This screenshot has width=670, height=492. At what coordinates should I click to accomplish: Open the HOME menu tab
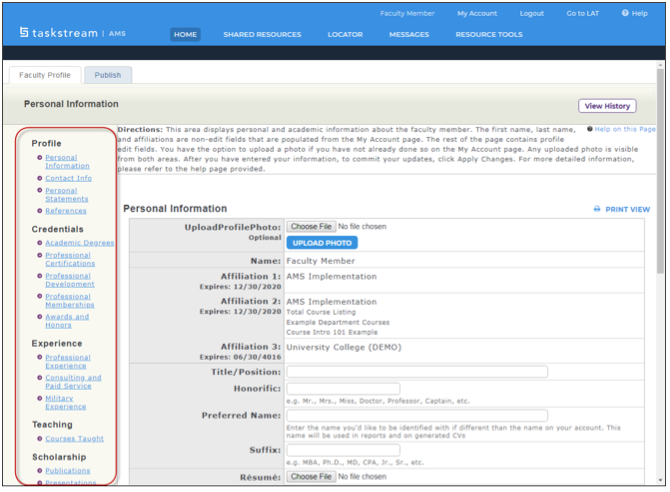[185, 35]
